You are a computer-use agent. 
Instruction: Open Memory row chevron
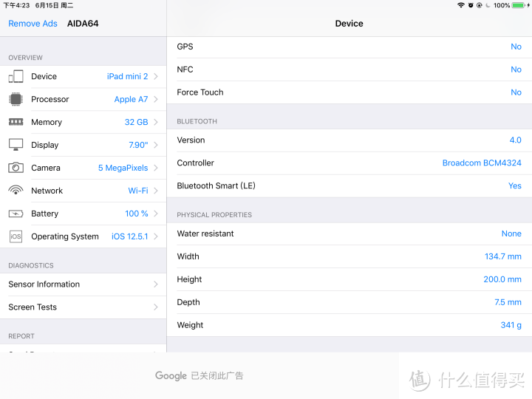[156, 122]
